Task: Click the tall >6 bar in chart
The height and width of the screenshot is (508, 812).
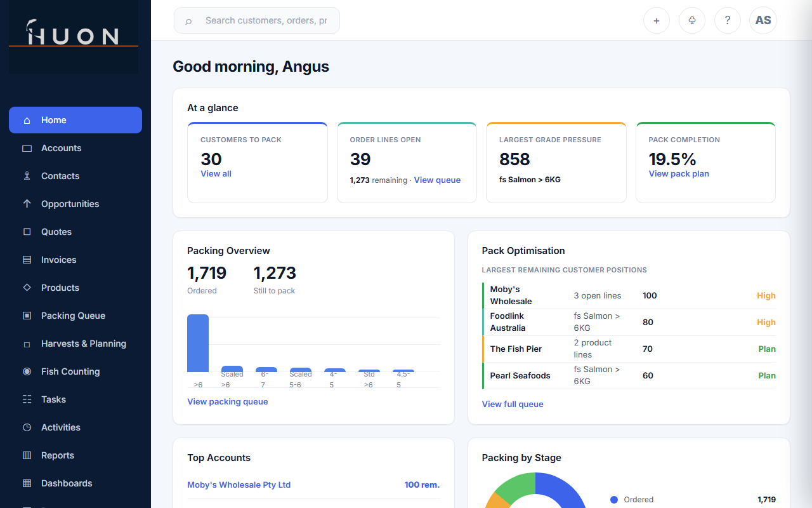Action: pyautogui.click(x=198, y=343)
